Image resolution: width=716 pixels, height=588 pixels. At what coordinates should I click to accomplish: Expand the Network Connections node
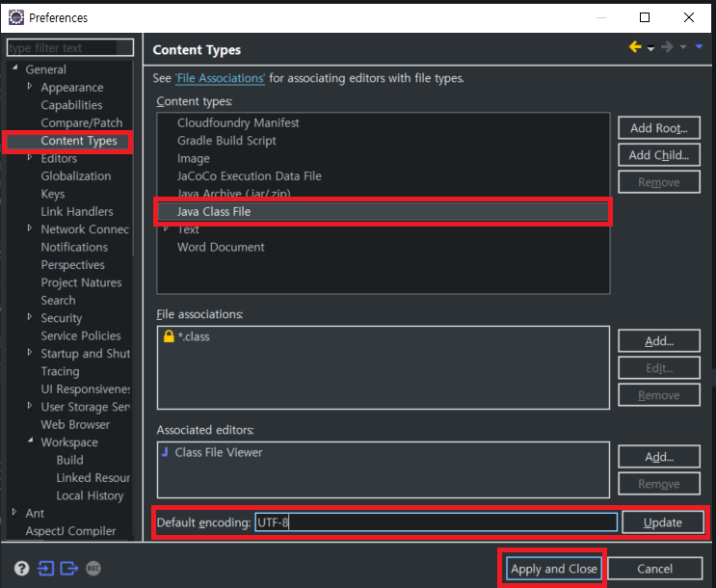(x=30, y=228)
